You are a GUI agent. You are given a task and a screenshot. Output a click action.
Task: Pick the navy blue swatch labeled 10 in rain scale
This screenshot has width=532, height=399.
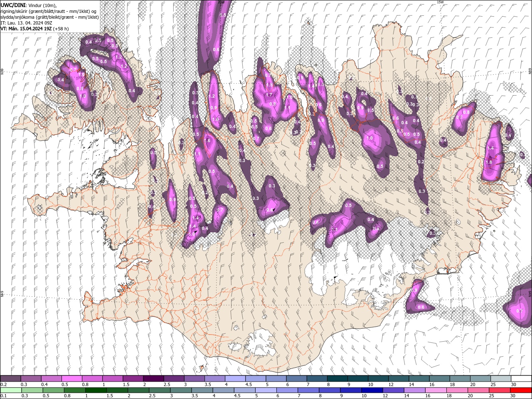coord(372,390)
